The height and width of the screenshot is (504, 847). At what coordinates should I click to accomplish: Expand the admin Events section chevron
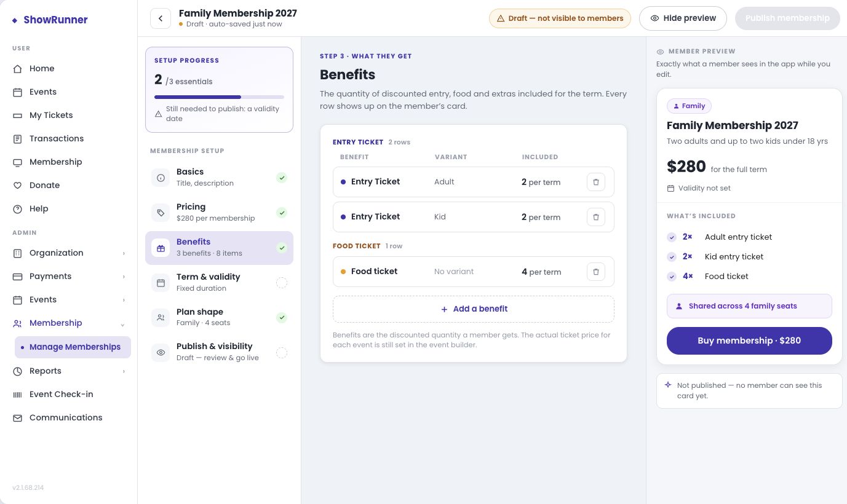click(x=124, y=300)
